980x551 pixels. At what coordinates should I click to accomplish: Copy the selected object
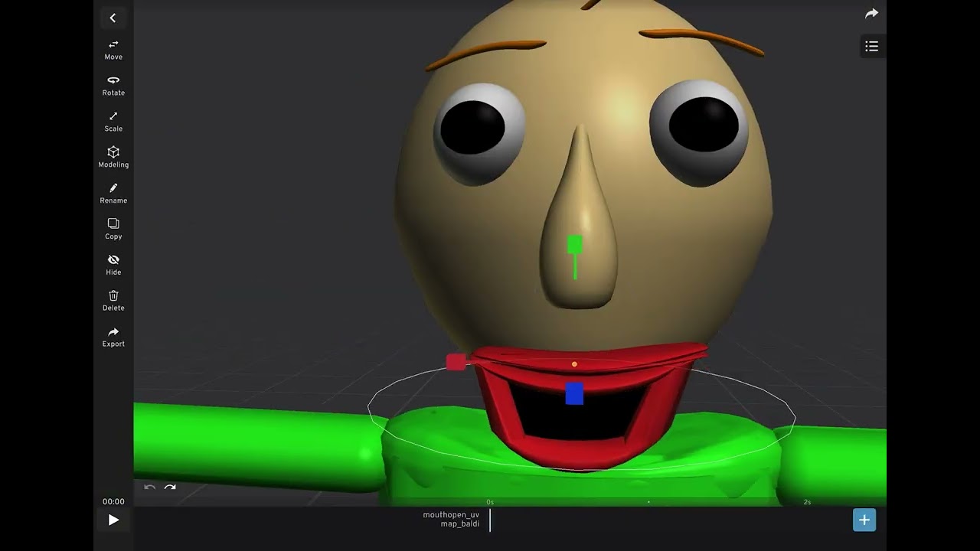[x=113, y=229]
